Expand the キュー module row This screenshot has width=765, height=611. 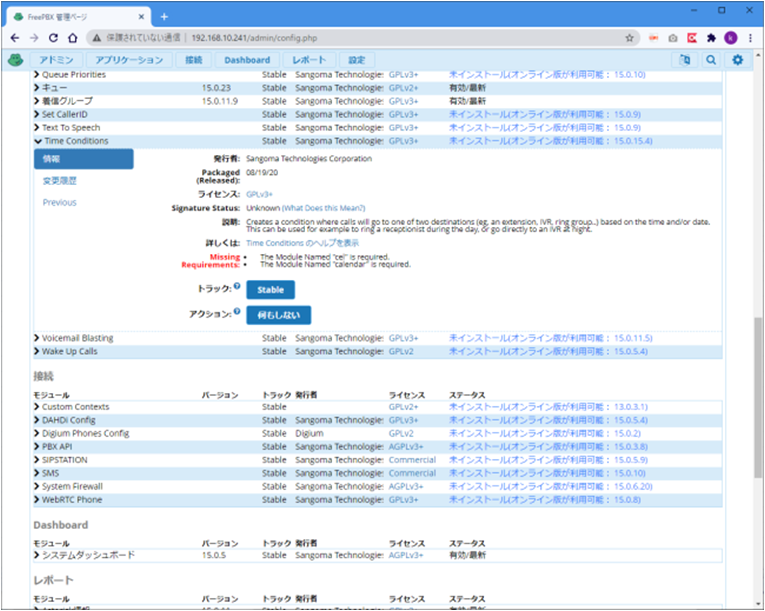click(x=378, y=88)
